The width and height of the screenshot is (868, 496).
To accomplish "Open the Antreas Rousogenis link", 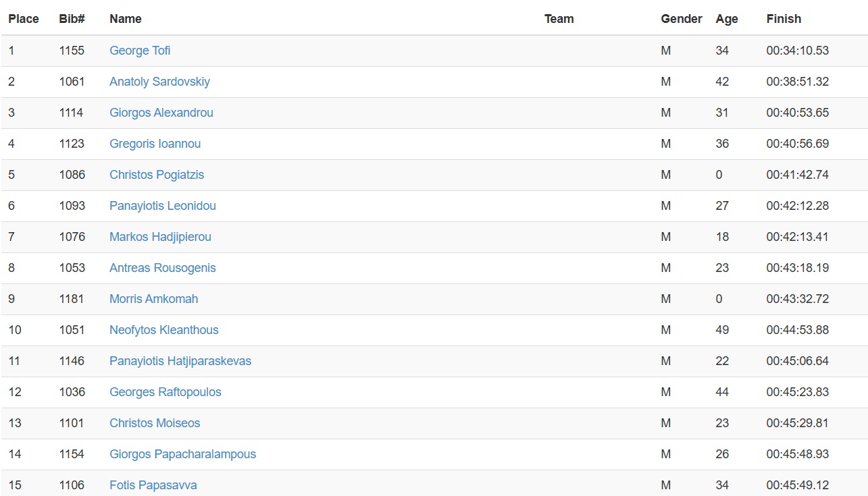I will [x=163, y=268].
